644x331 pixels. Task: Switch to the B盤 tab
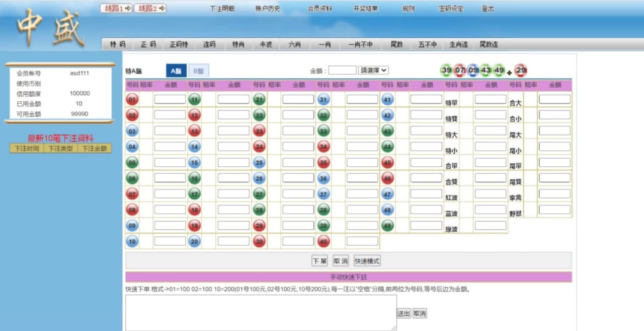point(199,71)
